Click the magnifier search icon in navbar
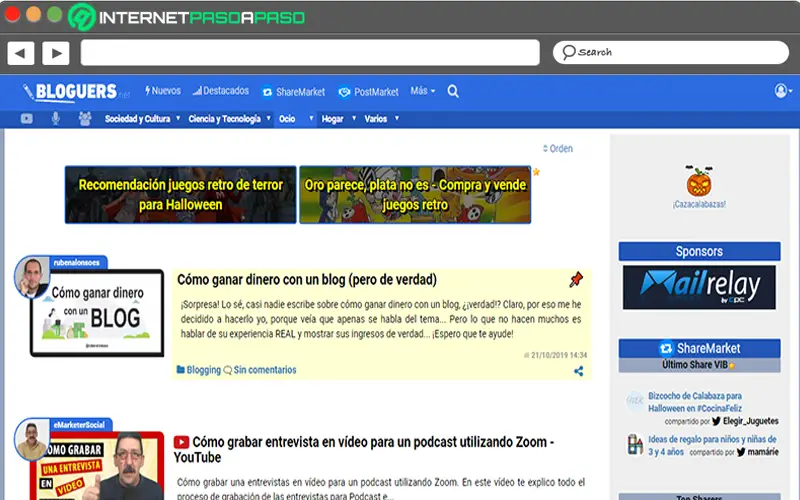Image resolution: width=800 pixels, height=500 pixels. (x=453, y=91)
